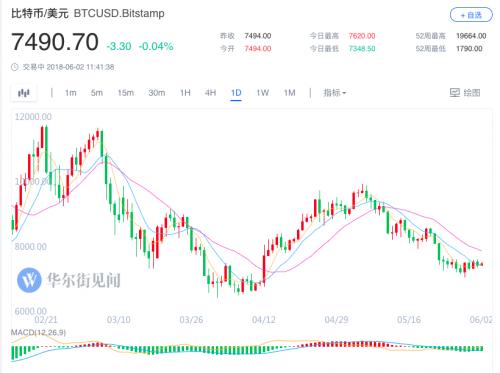
Task: Select the 5m interval
Action: 97,93
